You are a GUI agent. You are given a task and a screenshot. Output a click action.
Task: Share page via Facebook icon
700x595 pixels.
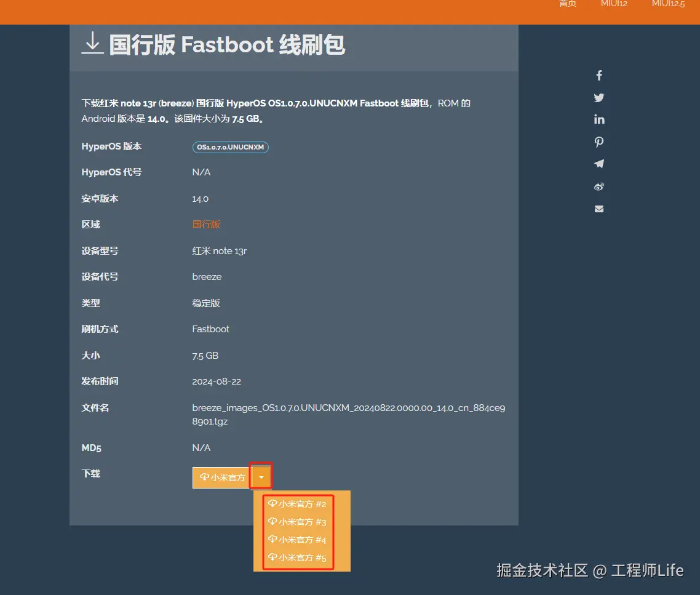tap(599, 75)
